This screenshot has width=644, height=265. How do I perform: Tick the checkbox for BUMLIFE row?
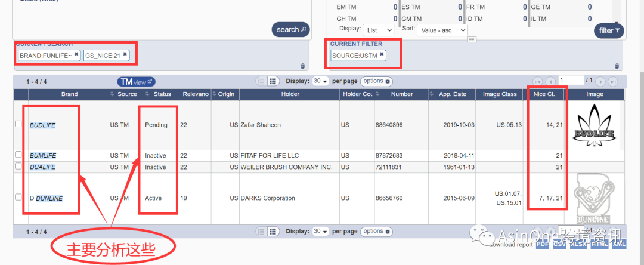point(18,155)
